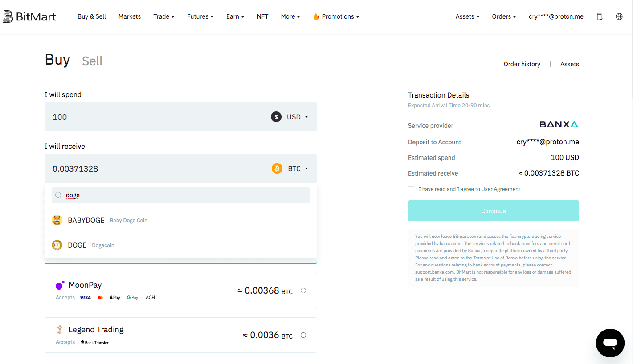The height and width of the screenshot is (364, 633).
Task: Expand the Earn dropdown menu
Action: [235, 16]
